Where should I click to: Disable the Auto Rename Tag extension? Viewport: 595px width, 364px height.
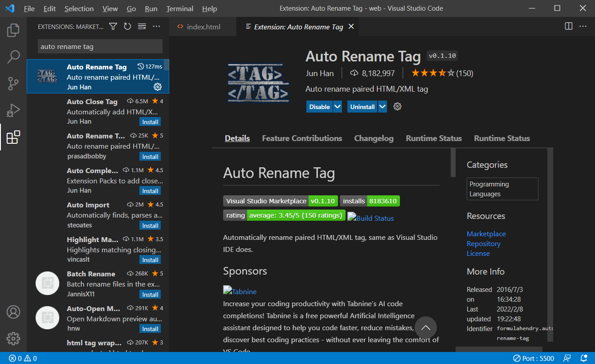[319, 107]
